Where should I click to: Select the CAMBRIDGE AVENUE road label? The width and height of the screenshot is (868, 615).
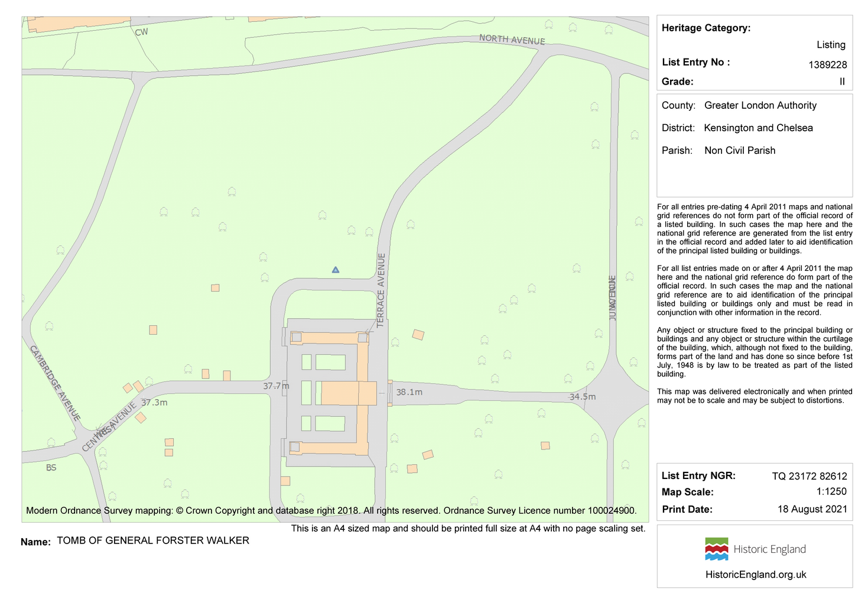[55, 383]
